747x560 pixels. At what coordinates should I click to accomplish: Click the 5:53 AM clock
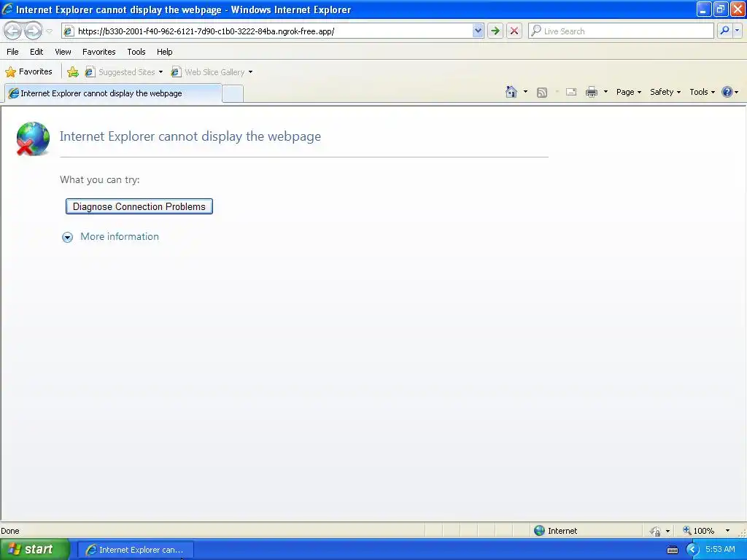(720, 550)
